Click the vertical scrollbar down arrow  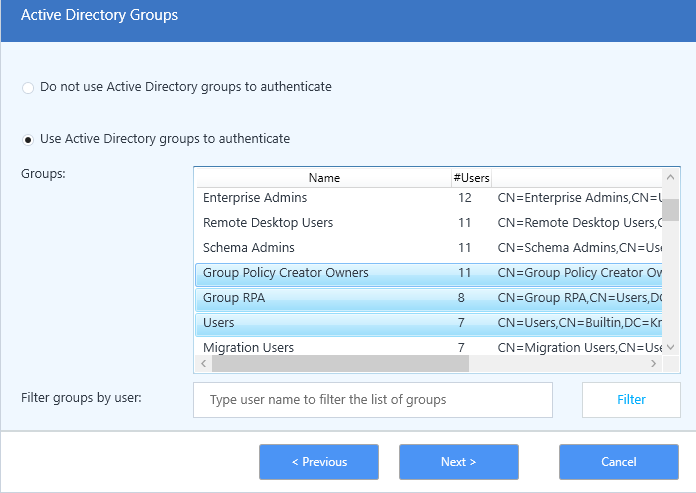(x=672, y=346)
